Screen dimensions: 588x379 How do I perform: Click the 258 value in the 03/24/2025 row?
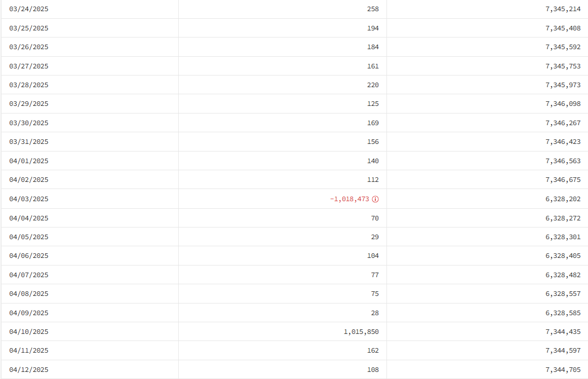[373, 9]
